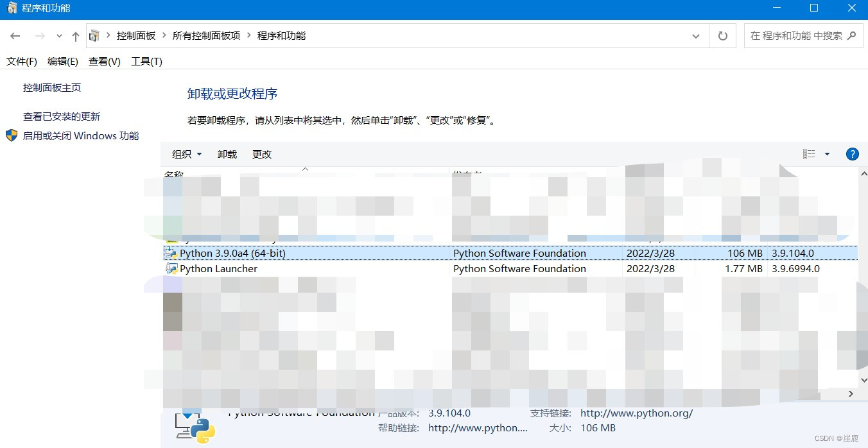
Task: Open the 查看(V) menu
Action: [x=105, y=62]
